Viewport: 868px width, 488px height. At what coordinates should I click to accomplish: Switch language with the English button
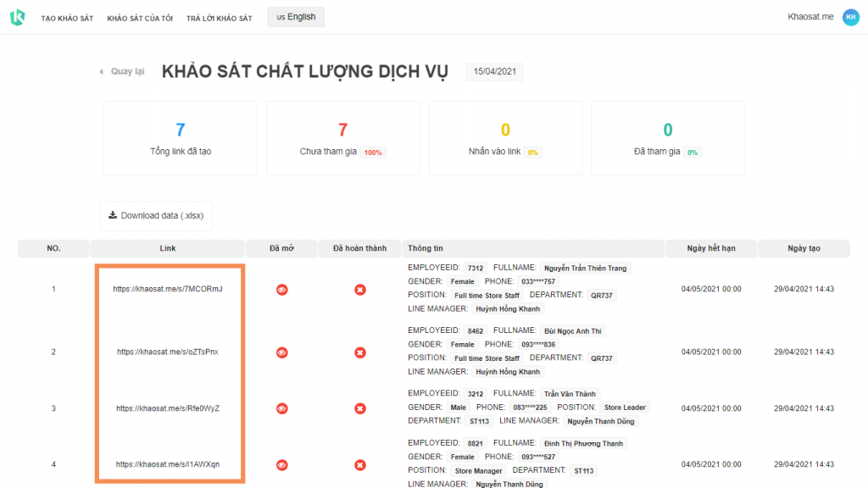tap(296, 17)
